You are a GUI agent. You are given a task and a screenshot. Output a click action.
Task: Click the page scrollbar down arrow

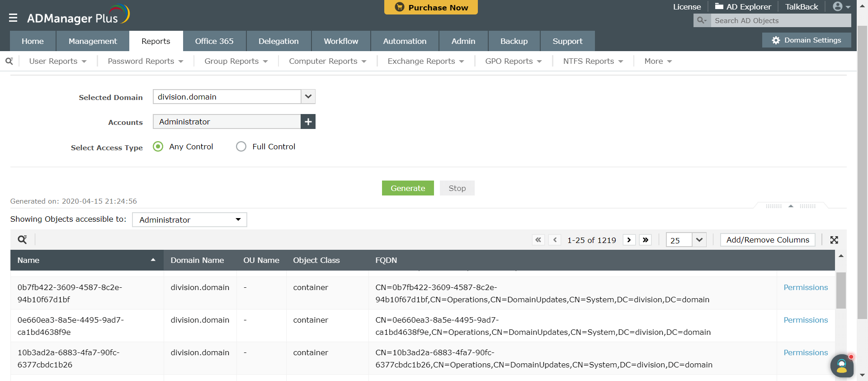[x=863, y=375]
